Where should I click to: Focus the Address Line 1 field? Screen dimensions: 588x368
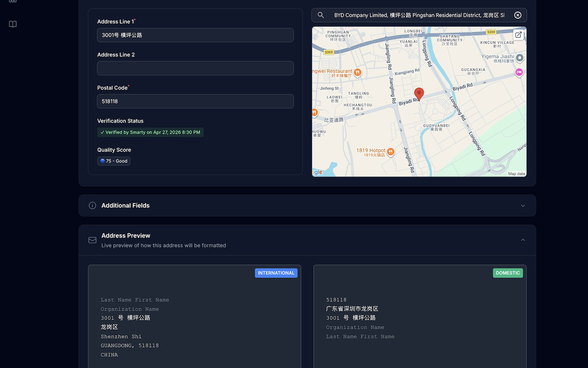[x=195, y=35]
